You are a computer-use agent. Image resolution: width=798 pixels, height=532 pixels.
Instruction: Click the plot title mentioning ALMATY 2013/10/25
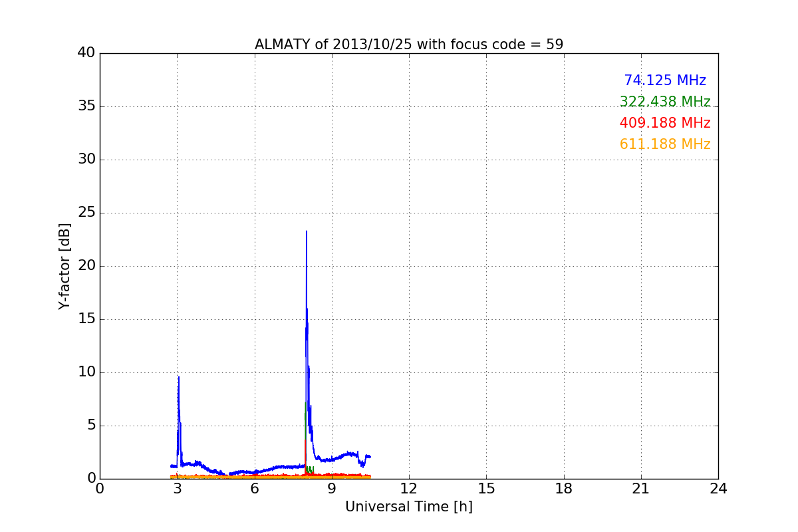[409, 45]
